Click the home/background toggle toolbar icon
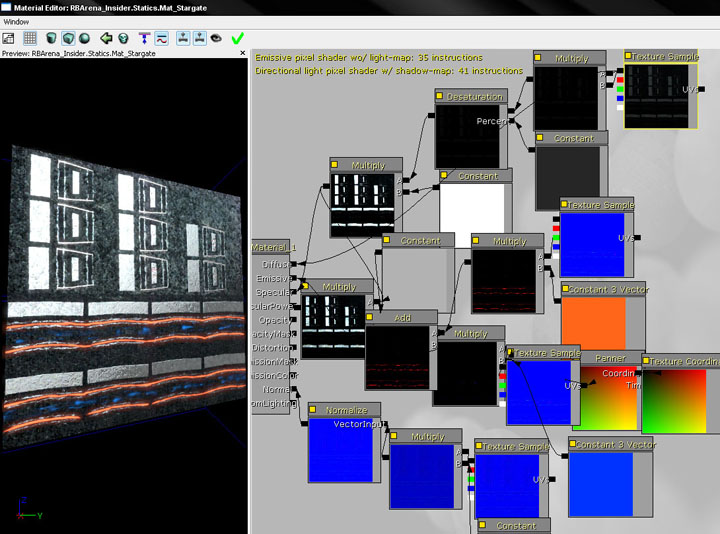Screen dimensions: 720x534 pos(8,39)
